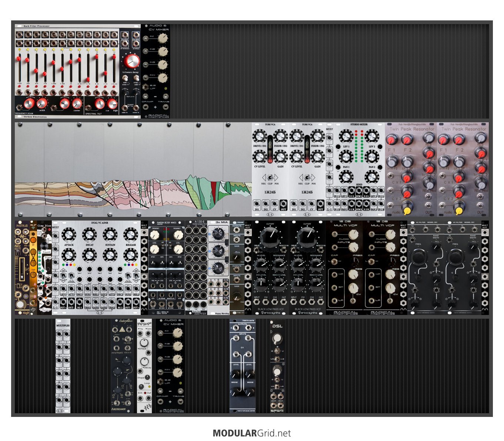Click the Decay knob on Pip Slope
The image size is (504, 441).
145,361
